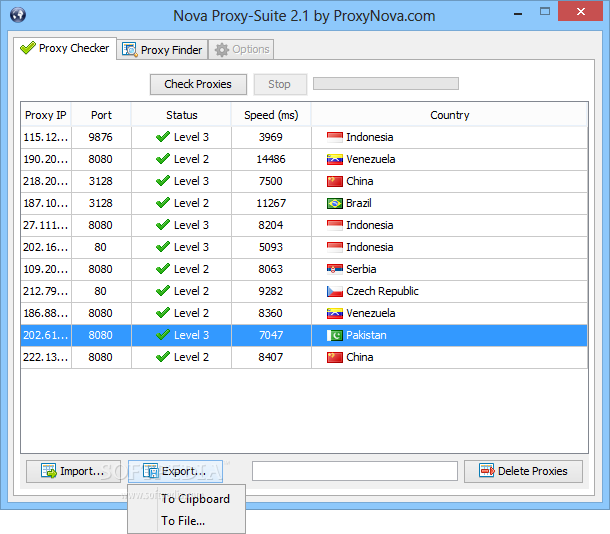Click the Import button's table icon
Image resolution: width=610 pixels, height=534 pixels.
coord(49,471)
